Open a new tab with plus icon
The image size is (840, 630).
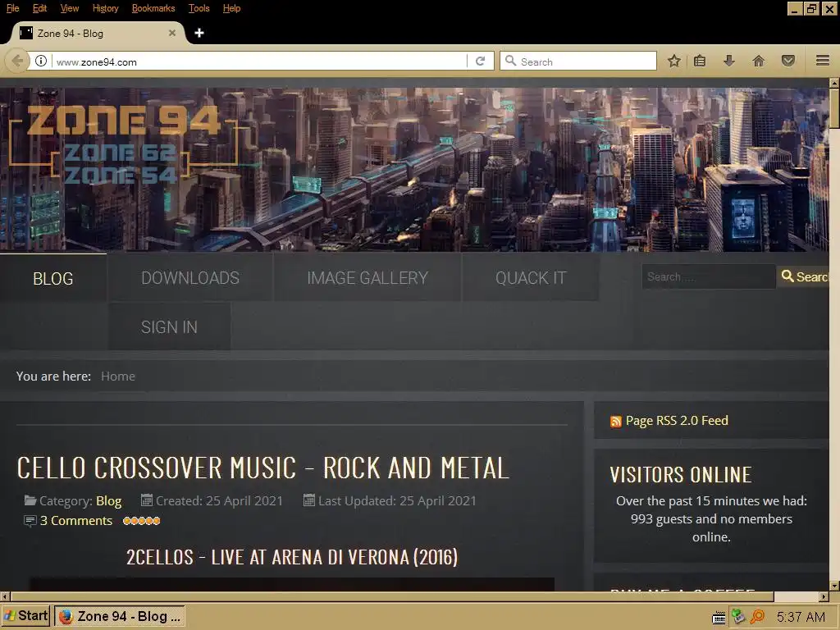point(199,33)
